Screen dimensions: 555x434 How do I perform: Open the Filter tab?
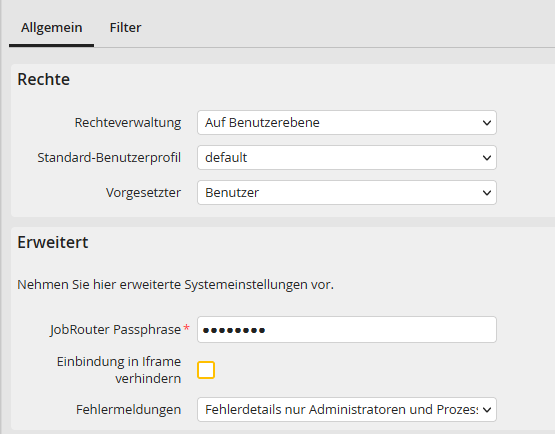coord(125,28)
